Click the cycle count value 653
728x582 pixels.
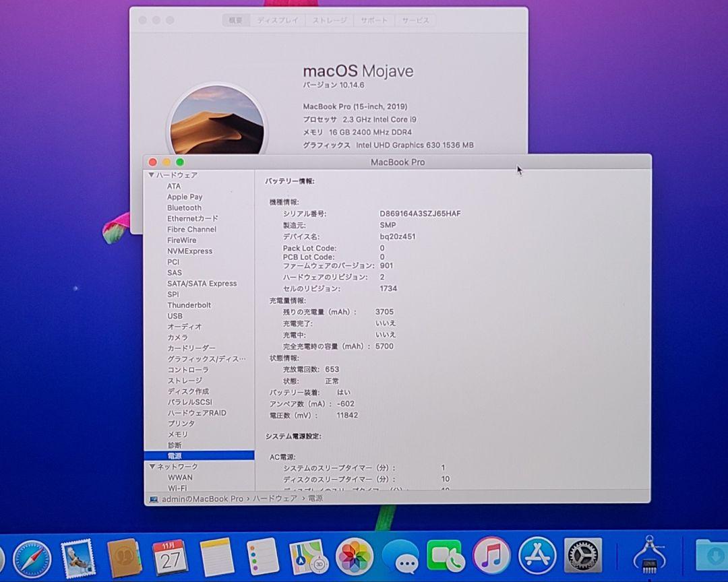tap(332, 369)
